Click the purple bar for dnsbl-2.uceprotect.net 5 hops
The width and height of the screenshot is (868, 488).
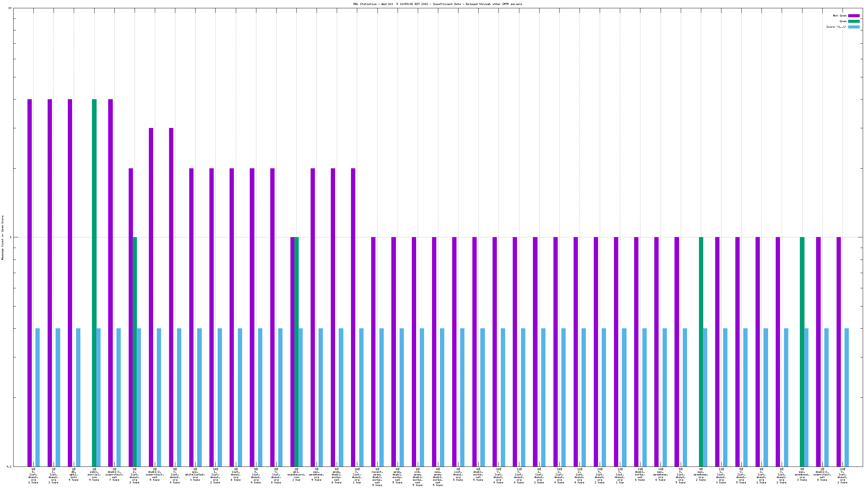click(x=151, y=297)
